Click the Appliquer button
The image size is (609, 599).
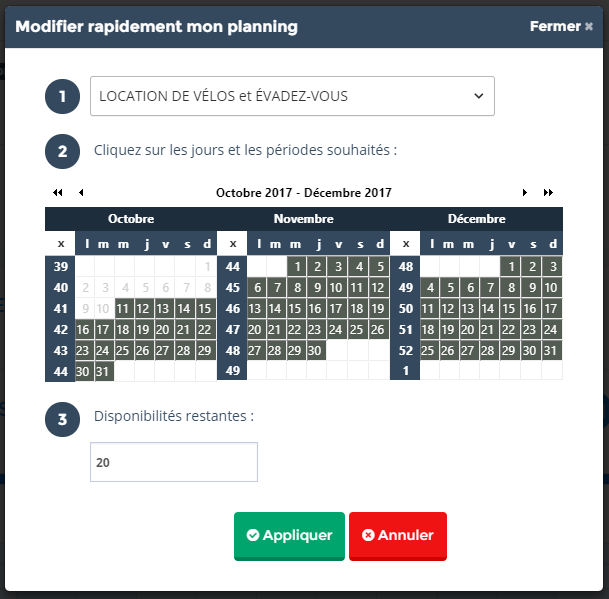[289, 536]
